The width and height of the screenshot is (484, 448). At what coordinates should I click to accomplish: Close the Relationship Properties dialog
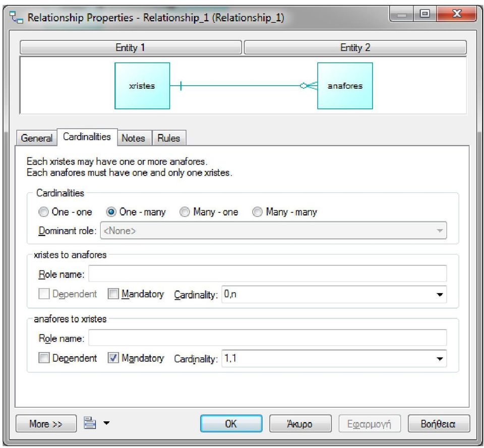(457, 14)
